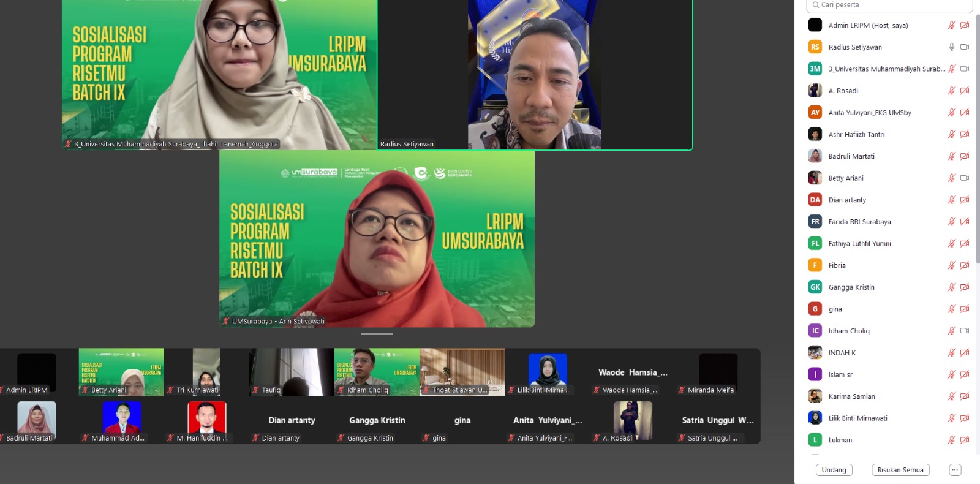980x484 pixels.
Task: Click muted mic icon for A. Rosadi in participant list
Action: coord(951,91)
